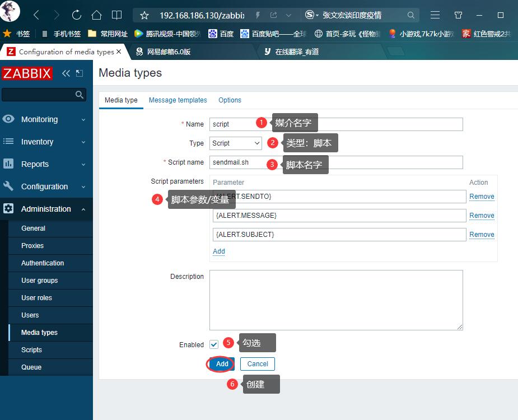This screenshot has height=420, width=518.
Task: Click the {ALERT.MESSAGE} parameter field
Action: click(x=339, y=216)
